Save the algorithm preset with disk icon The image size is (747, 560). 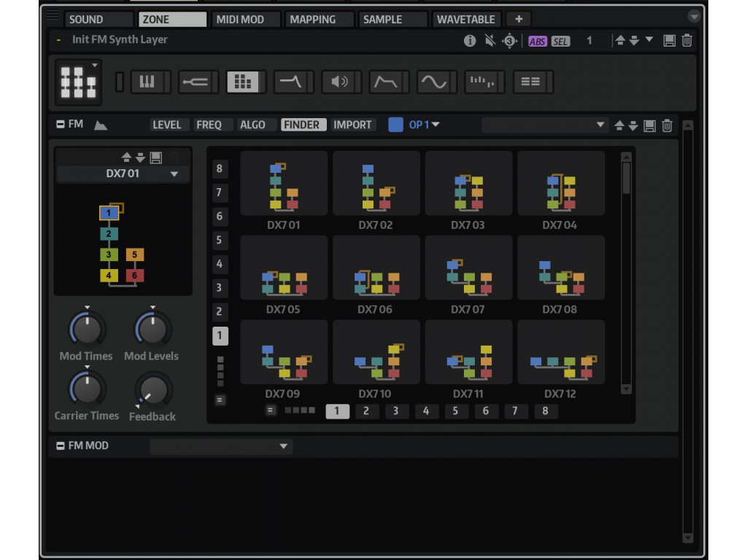click(155, 157)
